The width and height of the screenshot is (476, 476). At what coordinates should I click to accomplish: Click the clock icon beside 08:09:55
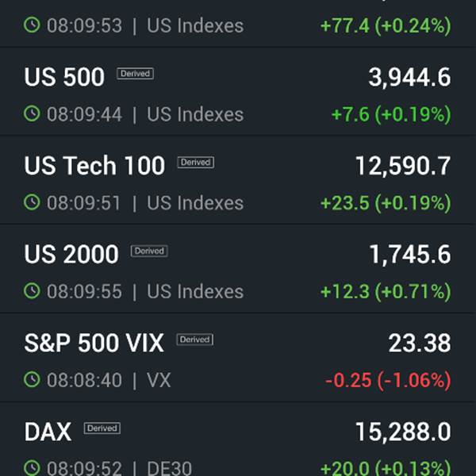click(32, 291)
